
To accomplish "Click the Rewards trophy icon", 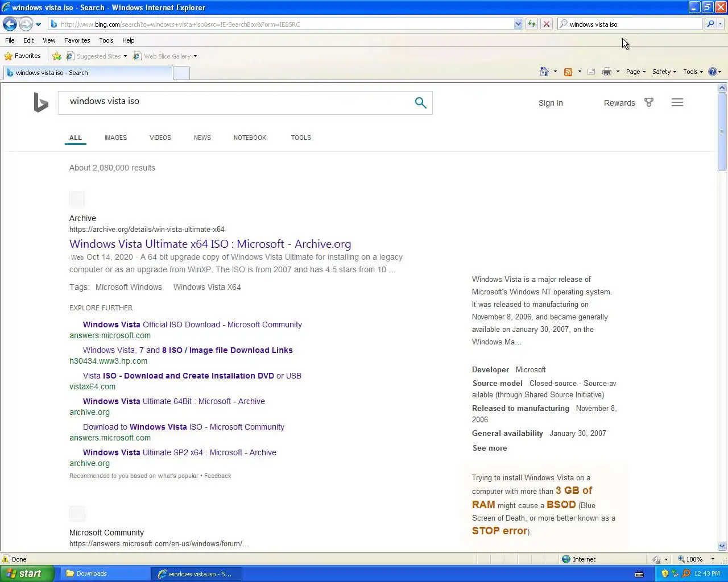I will pos(649,102).
